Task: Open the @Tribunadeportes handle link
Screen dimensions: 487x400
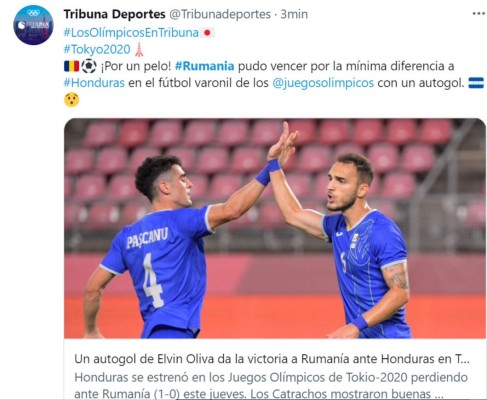Action: pos(220,14)
